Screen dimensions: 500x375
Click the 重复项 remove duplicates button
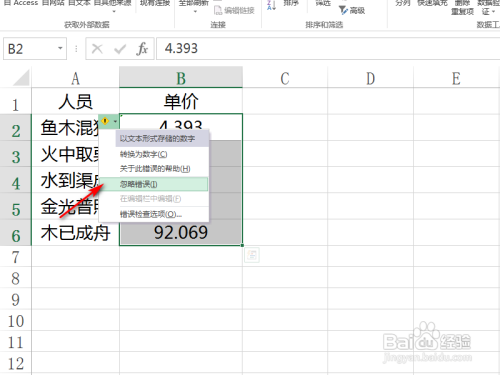(462, 8)
